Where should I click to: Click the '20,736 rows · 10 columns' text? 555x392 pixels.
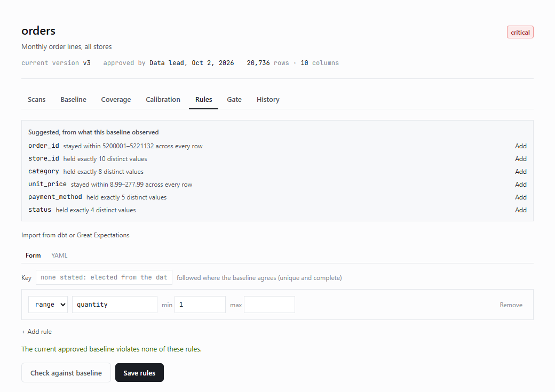point(293,63)
